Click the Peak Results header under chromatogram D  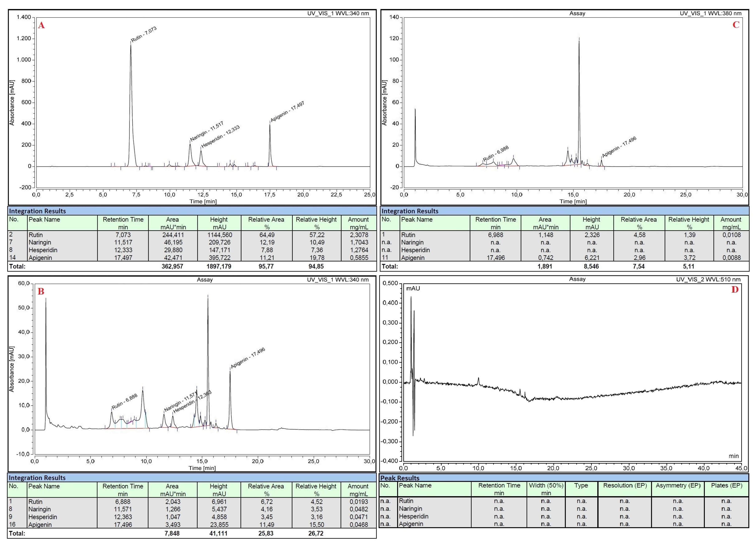click(x=400, y=478)
